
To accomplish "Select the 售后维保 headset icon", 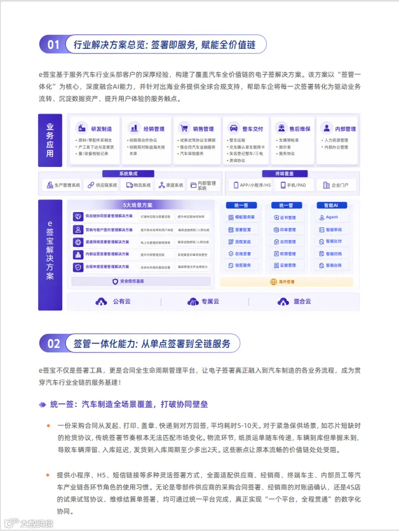I will [x=281, y=128].
